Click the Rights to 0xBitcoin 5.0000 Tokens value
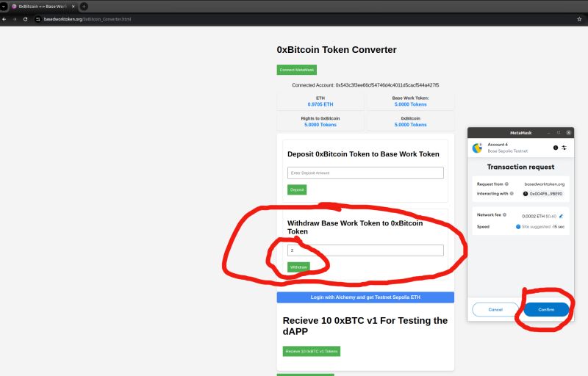 pyautogui.click(x=320, y=125)
